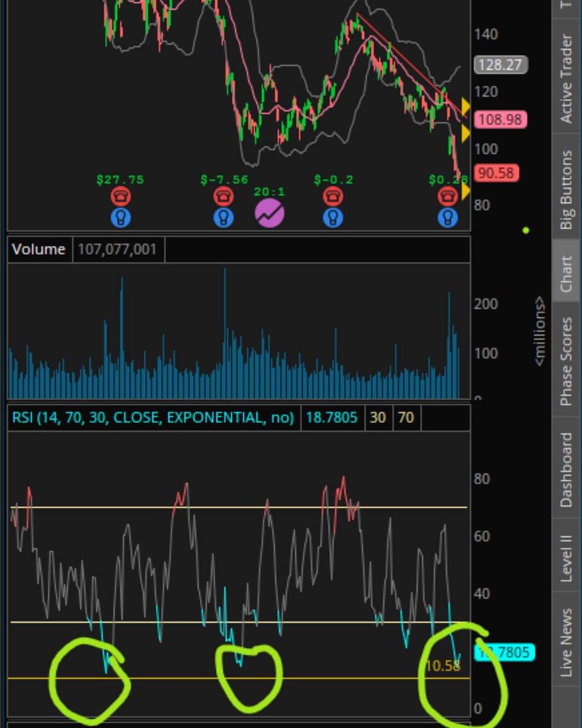The width and height of the screenshot is (582, 728).
Task: Click the lightbulb icon below the $-0.2 earnings
Action: 332,217
